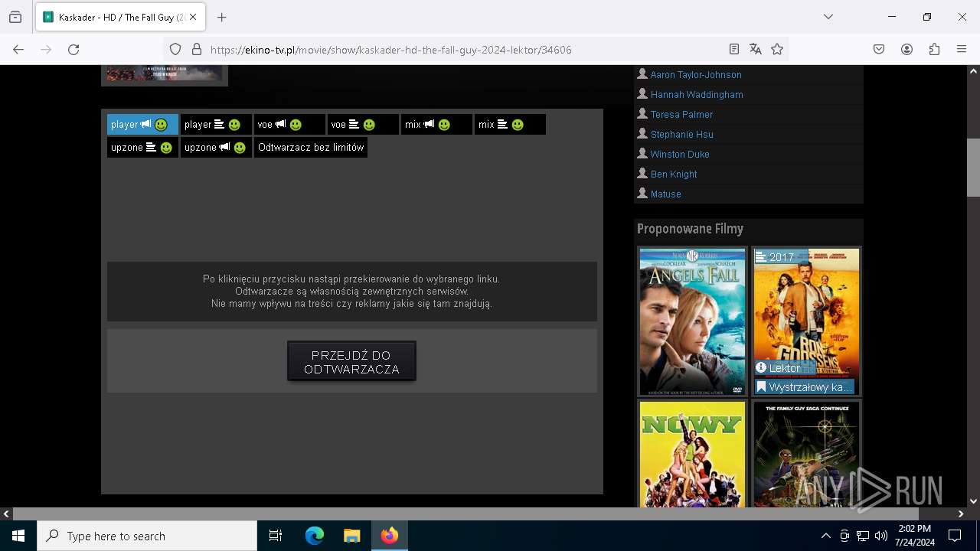Select the mix subtitles tab

click(x=510, y=124)
